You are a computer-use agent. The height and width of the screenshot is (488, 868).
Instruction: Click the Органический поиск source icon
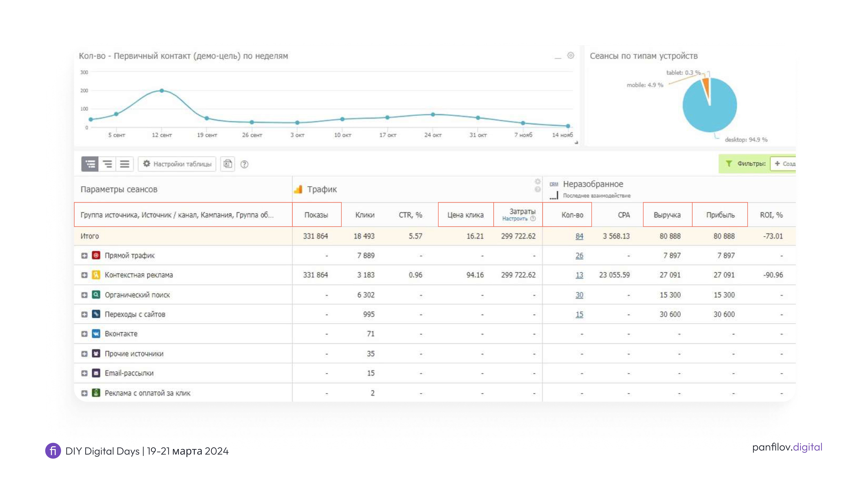(x=96, y=295)
